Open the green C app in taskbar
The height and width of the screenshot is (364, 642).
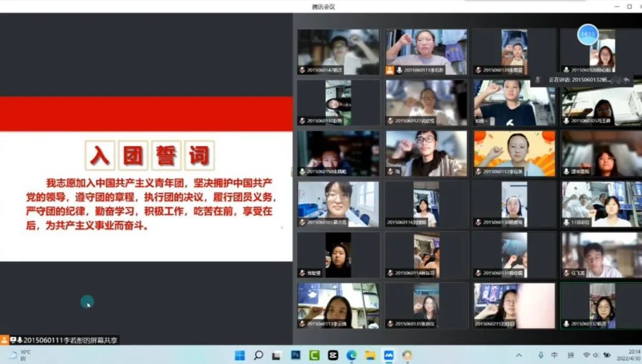(314, 355)
